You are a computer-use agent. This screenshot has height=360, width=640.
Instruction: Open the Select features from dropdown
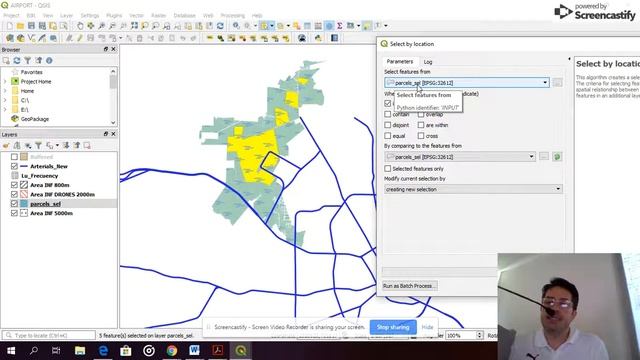(x=467, y=82)
